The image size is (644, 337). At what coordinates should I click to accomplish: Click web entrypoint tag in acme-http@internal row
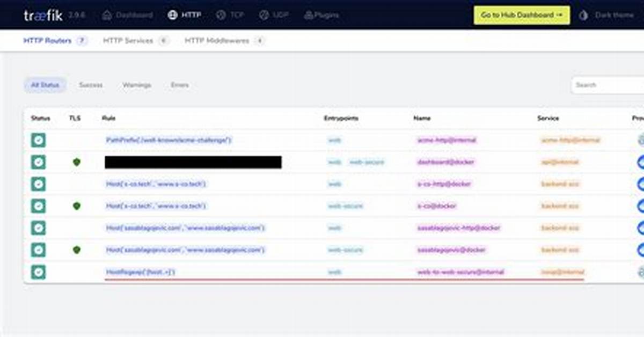(334, 140)
